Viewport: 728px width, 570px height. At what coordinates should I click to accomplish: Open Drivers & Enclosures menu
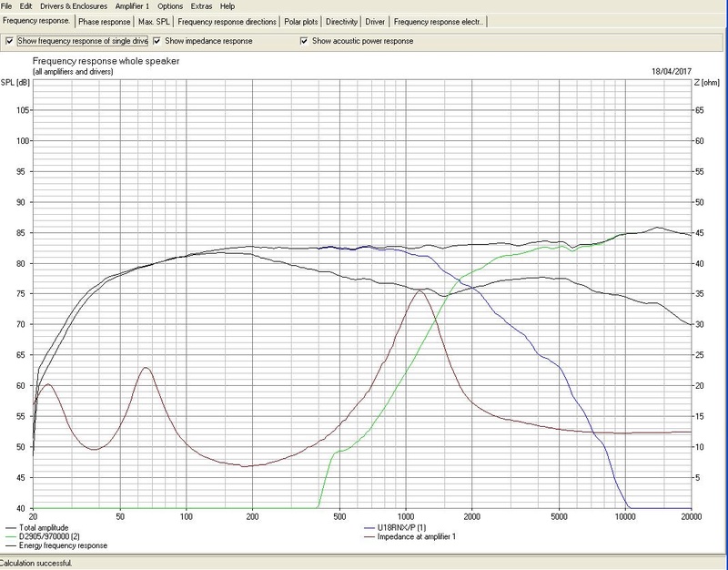(x=74, y=6)
